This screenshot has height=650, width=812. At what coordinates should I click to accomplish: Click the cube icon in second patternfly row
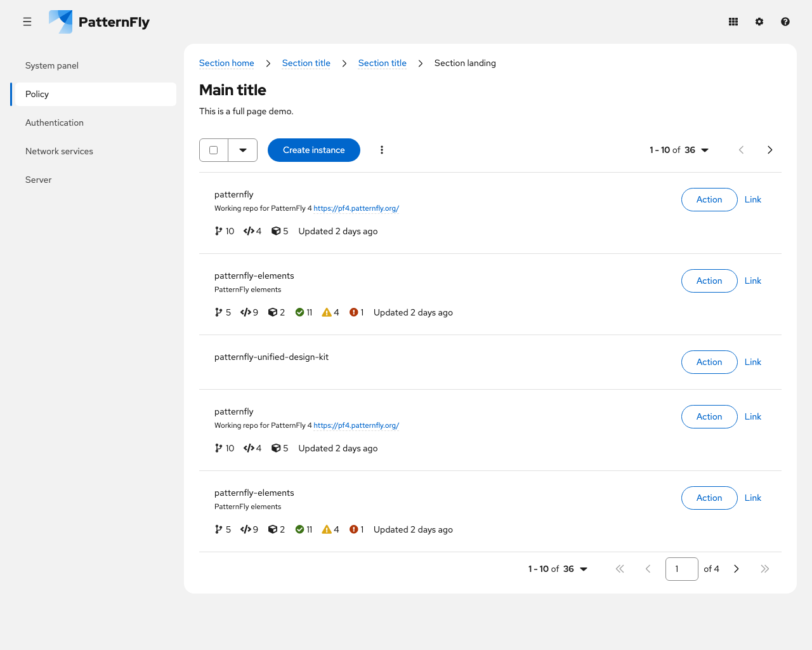(276, 448)
